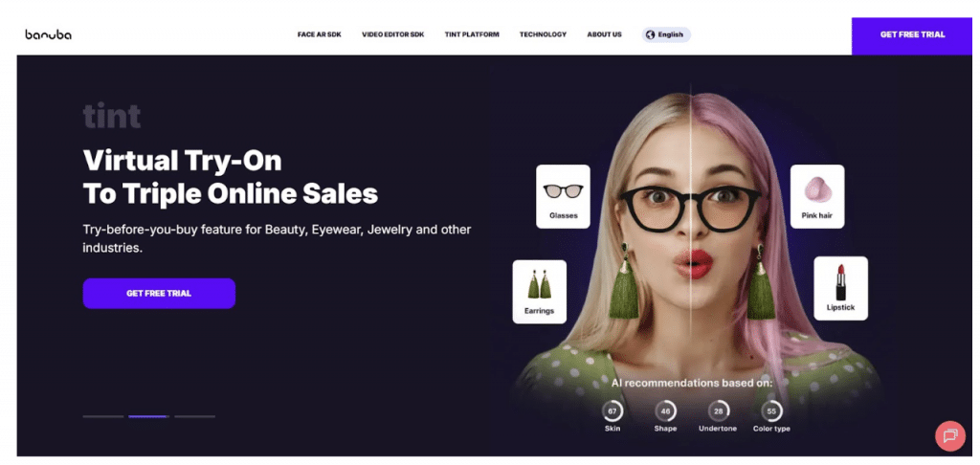Click the Shape score circle
Screen dimensions: 980x465
[x=666, y=411]
